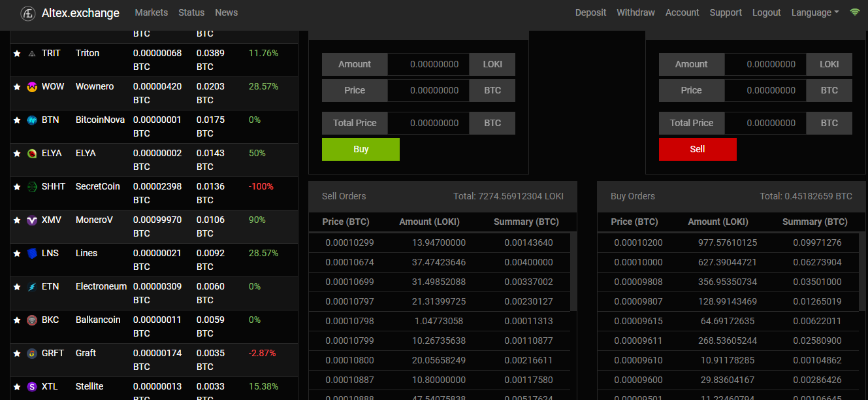Select buy order at price 0.00010000
The width and height of the screenshot is (868, 400).
(x=728, y=262)
